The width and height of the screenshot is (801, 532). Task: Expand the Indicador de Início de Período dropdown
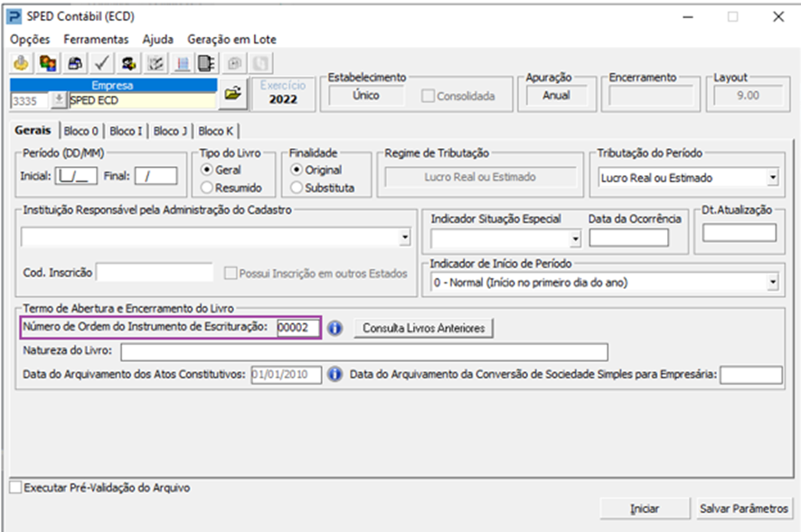(x=773, y=283)
